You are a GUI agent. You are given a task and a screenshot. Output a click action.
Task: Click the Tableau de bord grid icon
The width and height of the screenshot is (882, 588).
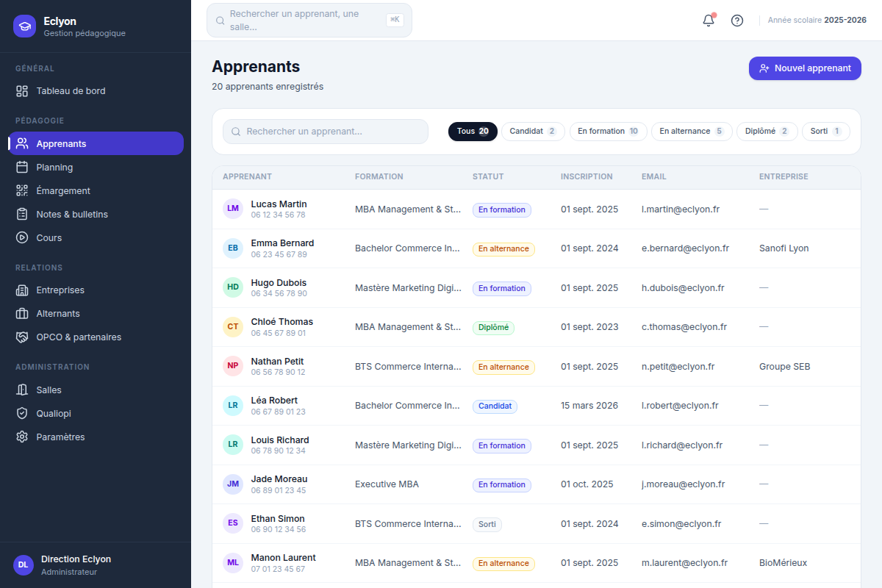tap(22, 91)
